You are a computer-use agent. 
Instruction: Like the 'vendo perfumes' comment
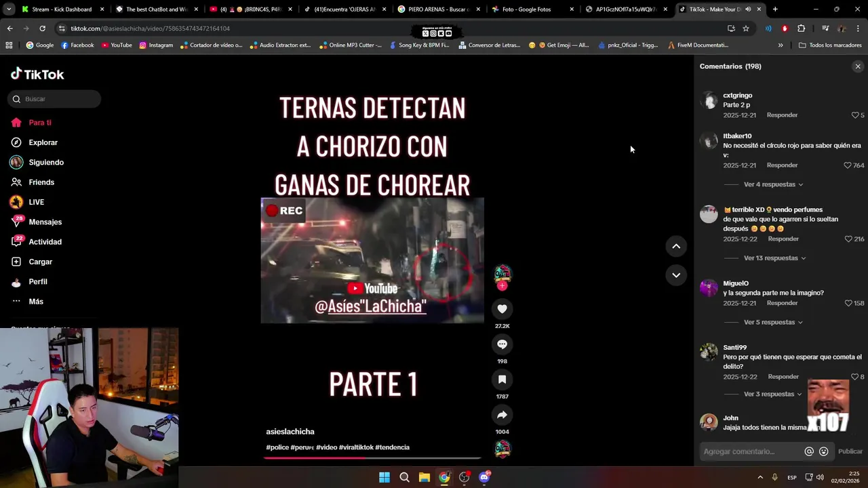[848, 239]
